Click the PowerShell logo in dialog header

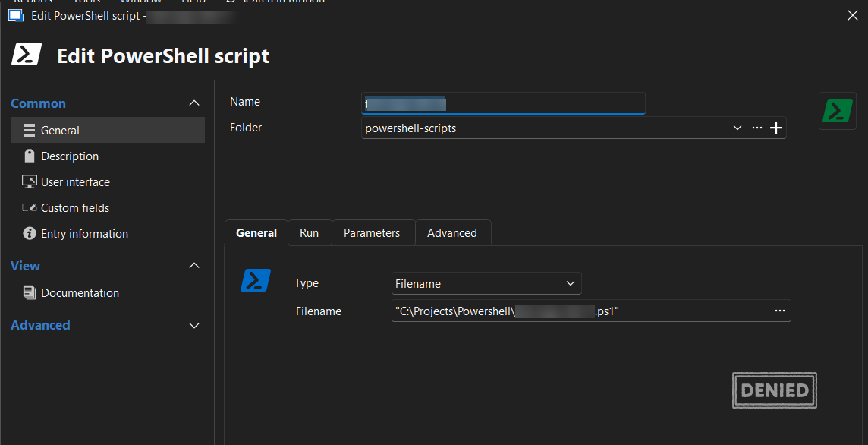click(x=27, y=55)
